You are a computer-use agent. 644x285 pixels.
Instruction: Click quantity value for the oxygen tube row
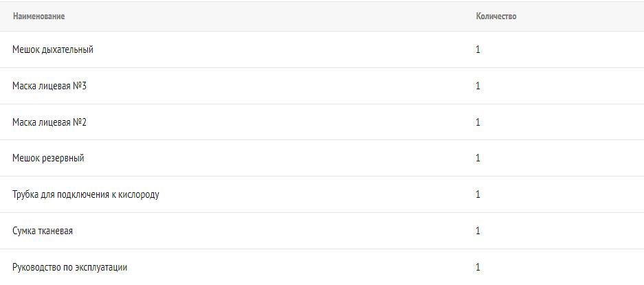pos(478,194)
